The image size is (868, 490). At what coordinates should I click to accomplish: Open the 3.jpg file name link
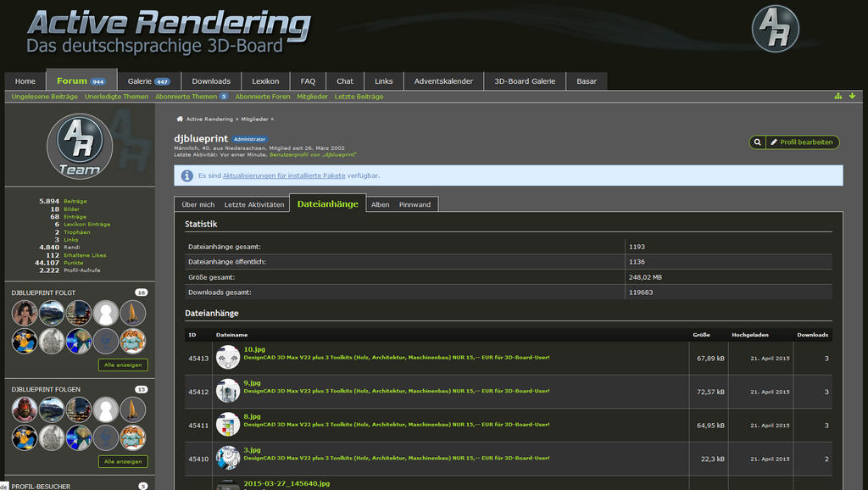pos(252,450)
